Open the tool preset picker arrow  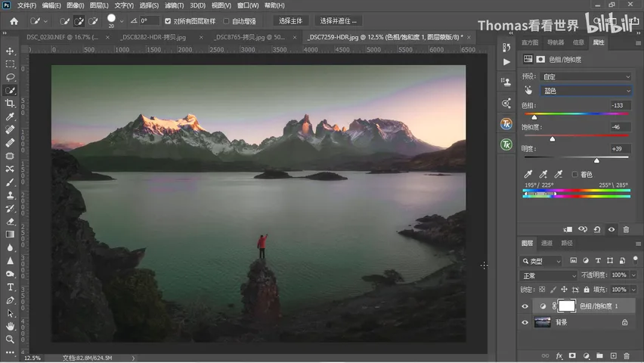(x=45, y=21)
